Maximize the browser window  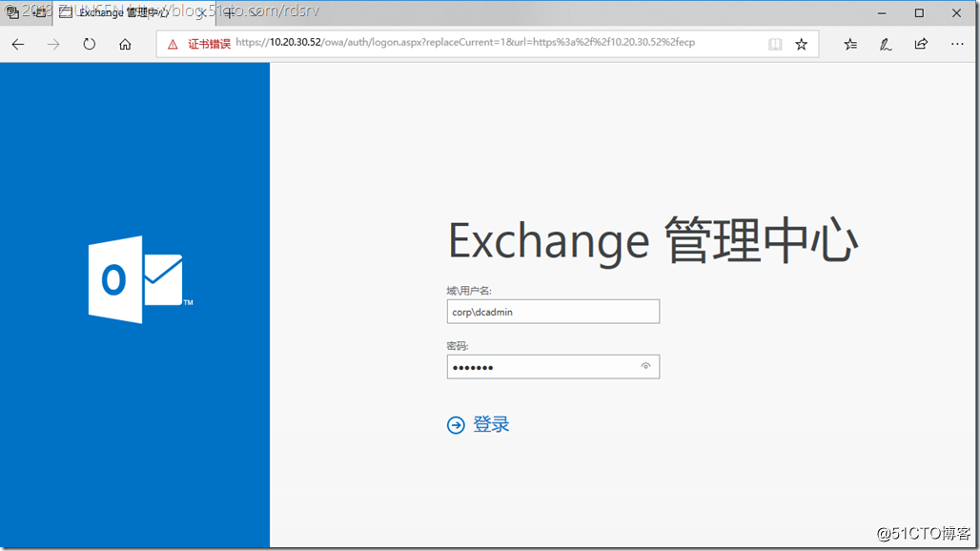[x=919, y=12]
